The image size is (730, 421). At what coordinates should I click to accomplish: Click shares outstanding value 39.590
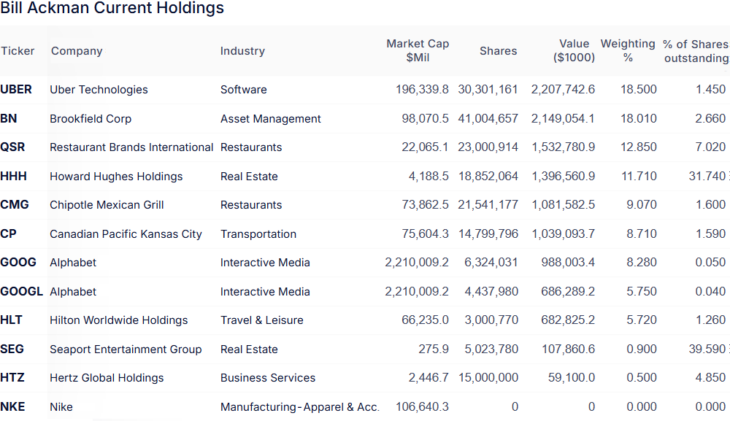coord(707,349)
